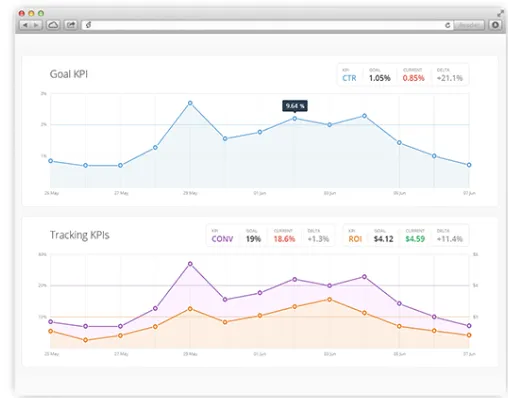Click the blue data point at 03 Jun
Screen dimensions: 508x398
pos(329,125)
